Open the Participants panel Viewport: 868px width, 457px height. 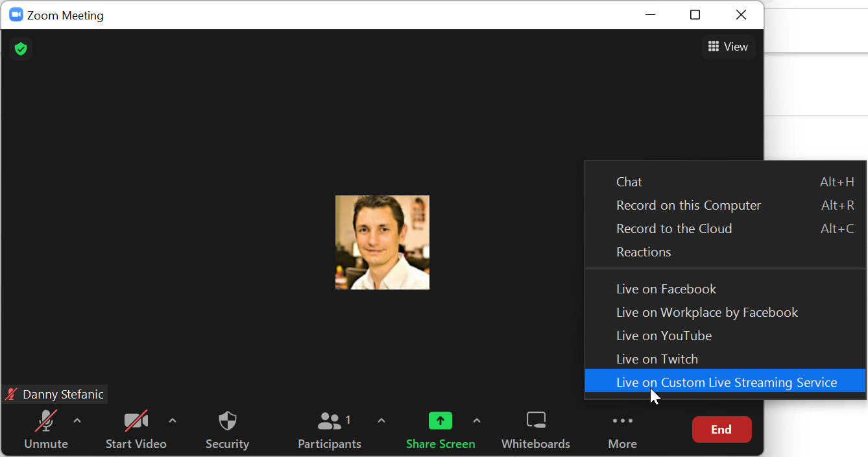pyautogui.click(x=330, y=430)
